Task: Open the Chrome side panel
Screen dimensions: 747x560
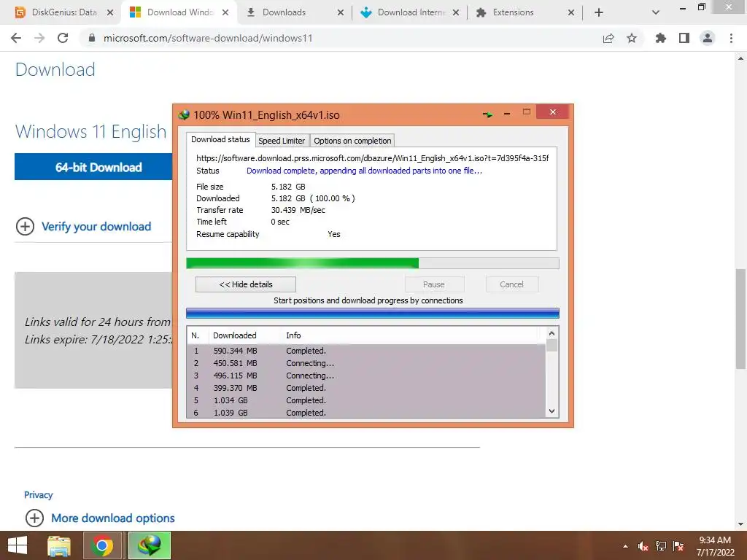Action: point(684,38)
